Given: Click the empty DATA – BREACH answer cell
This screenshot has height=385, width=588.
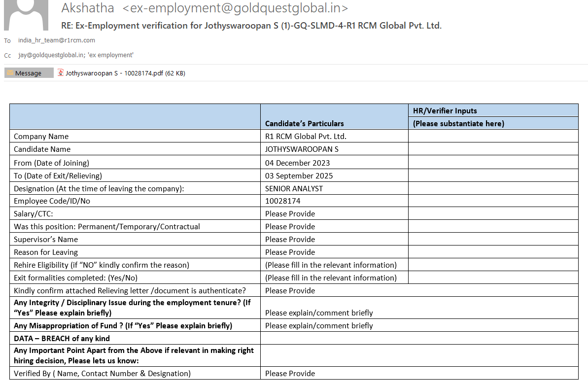Looking at the screenshot, I should tap(419, 338).
